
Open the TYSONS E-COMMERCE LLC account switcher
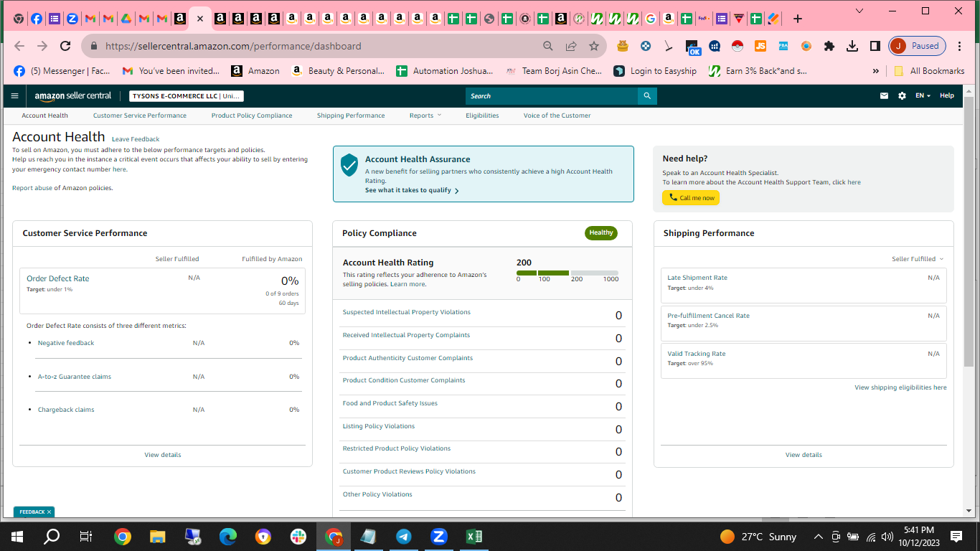pyautogui.click(x=187, y=96)
